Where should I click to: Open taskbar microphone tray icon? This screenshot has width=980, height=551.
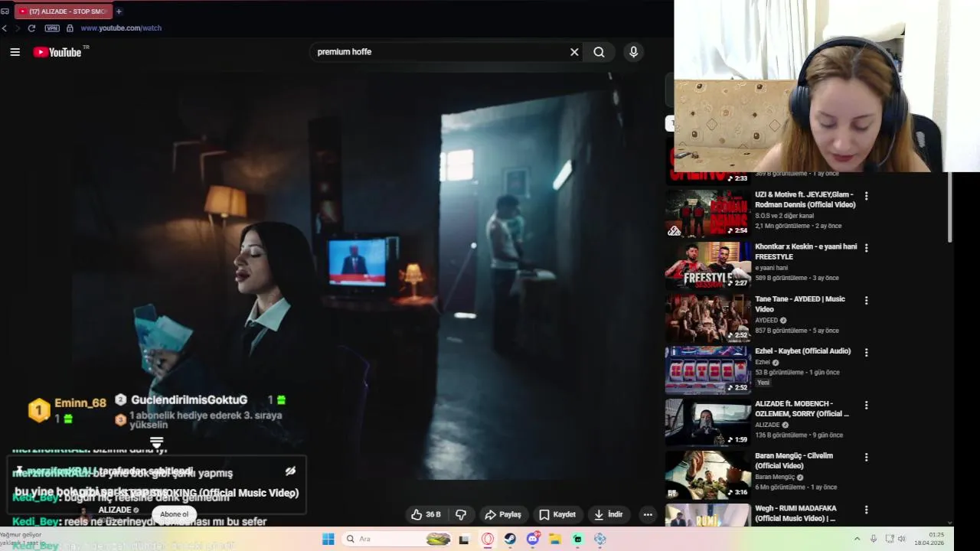tap(874, 539)
